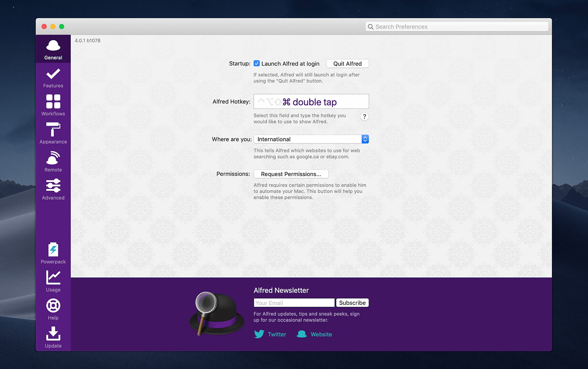The image size is (588, 369).
Task: Open the Update section
Action: click(x=53, y=337)
